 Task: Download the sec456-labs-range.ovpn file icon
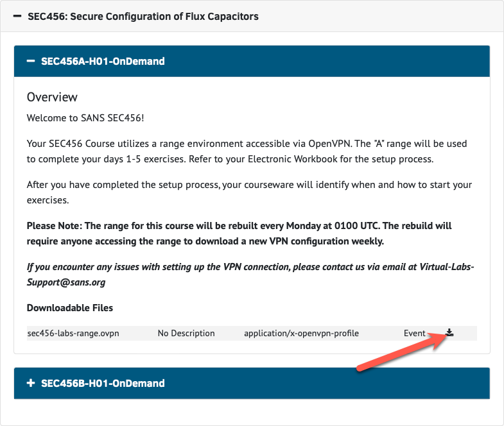pyautogui.click(x=449, y=332)
